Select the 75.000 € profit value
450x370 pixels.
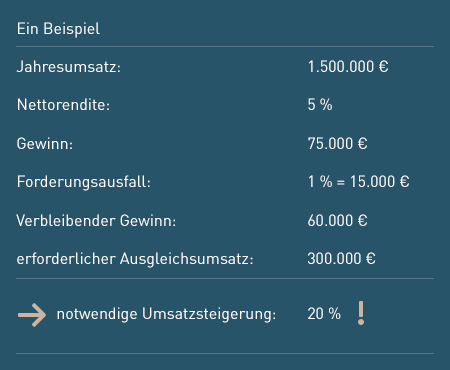click(337, 144)
